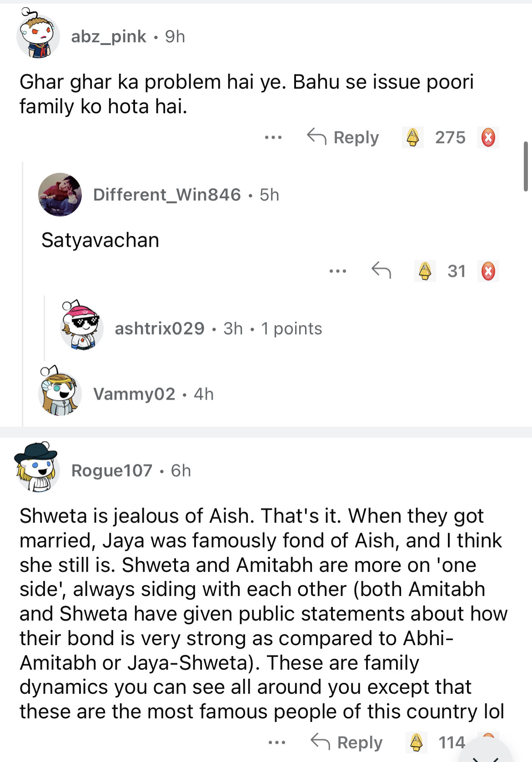Viewport: 532px width, 762px height.
Task: Downvote Different_Win846's Satyavachan comment
Action: 488,271
